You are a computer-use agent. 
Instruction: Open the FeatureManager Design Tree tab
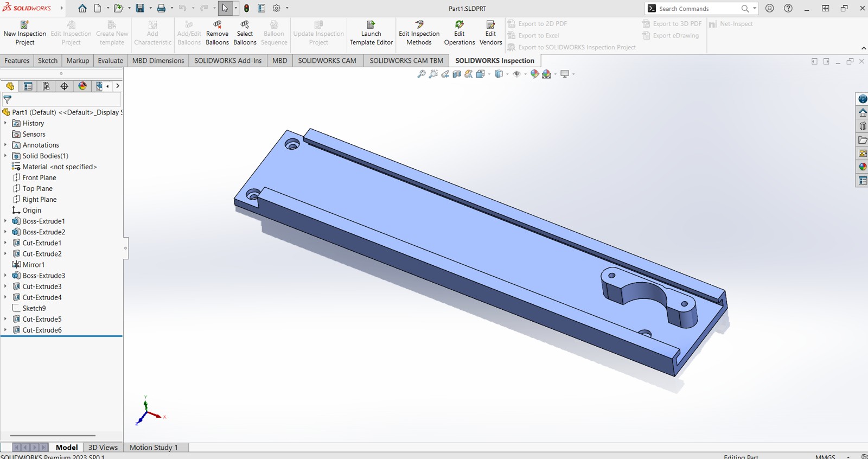pos(10,86)
